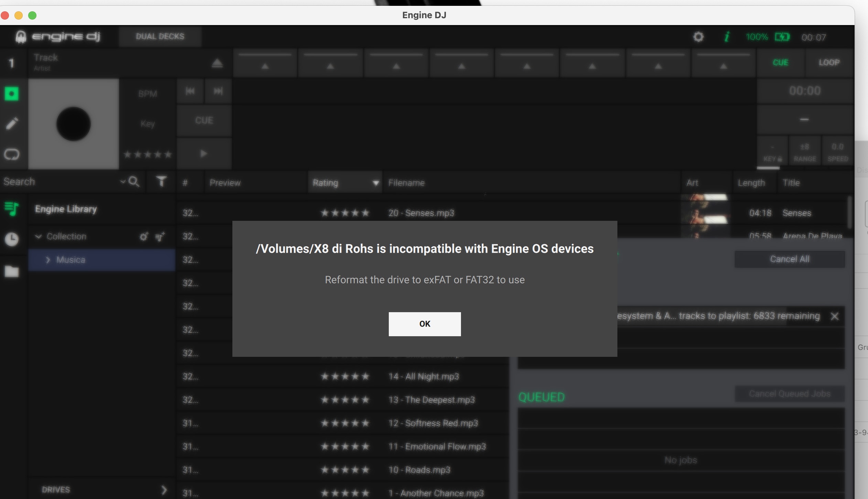Switch to the CUE pads tab
The width and height of the screenshot is (868, 499).
click(780, 63)
